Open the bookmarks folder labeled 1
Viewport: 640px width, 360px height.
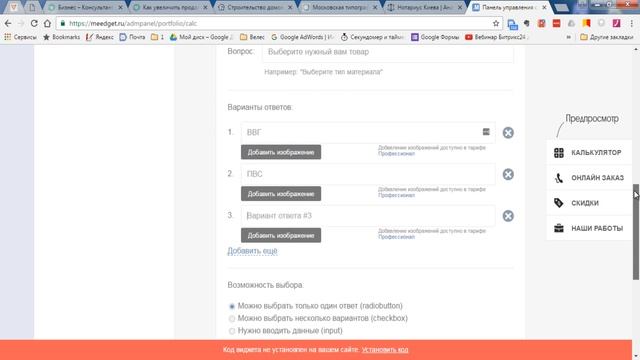point(158,37)
